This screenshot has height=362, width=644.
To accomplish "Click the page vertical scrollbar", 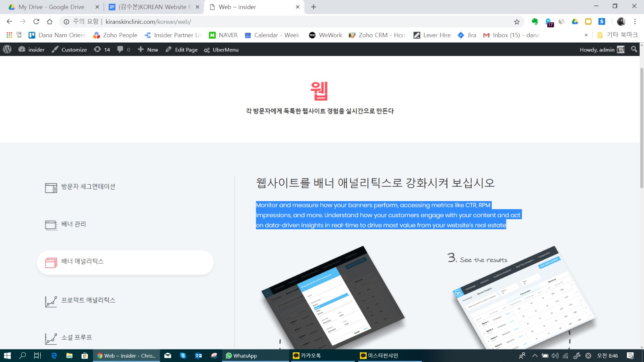I will (642, 129).
